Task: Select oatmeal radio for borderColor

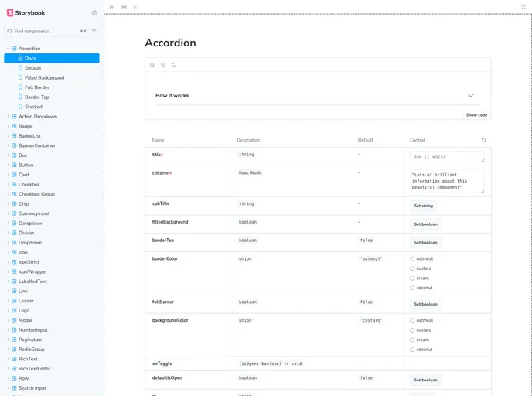Action: click(x=412, y=259)
